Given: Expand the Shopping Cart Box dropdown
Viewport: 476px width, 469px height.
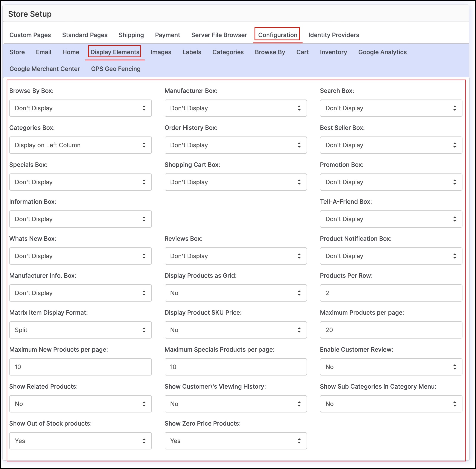Looking at the screenshot, I should (x=236, y=182).
